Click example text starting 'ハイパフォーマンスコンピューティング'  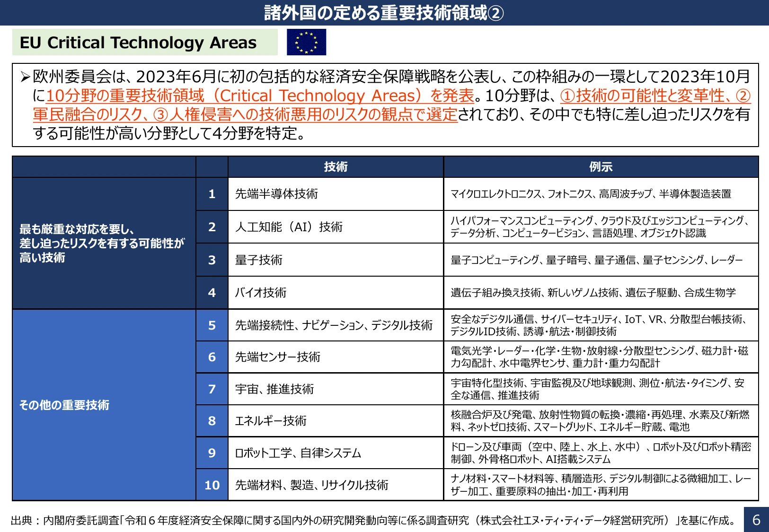600,227
